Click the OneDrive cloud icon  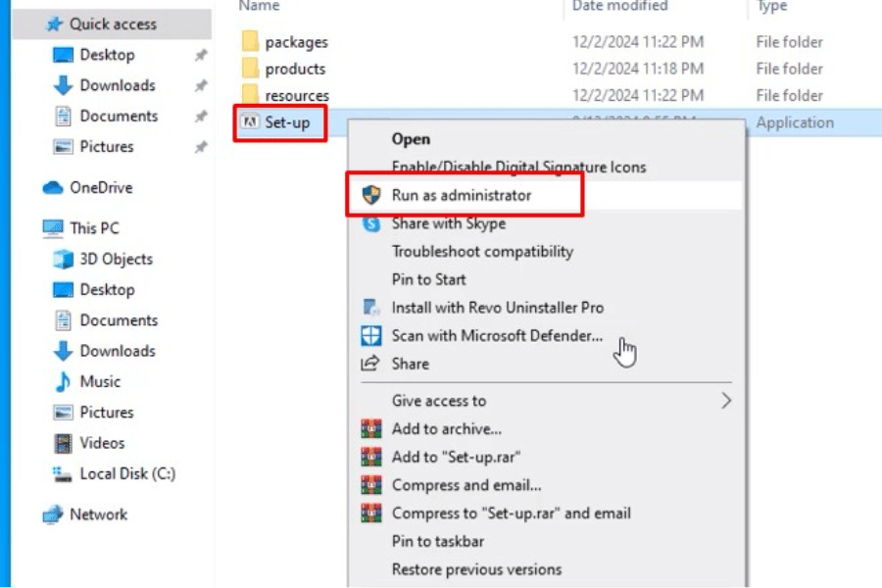(x=53, y=187)
